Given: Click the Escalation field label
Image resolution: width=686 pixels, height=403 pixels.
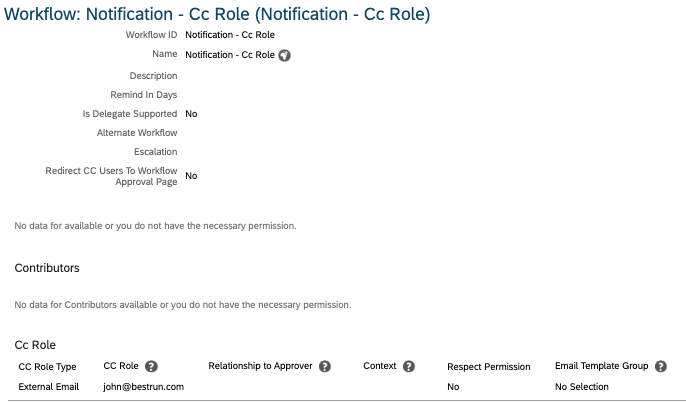Looking at the screenshot, I should point(155,152).
